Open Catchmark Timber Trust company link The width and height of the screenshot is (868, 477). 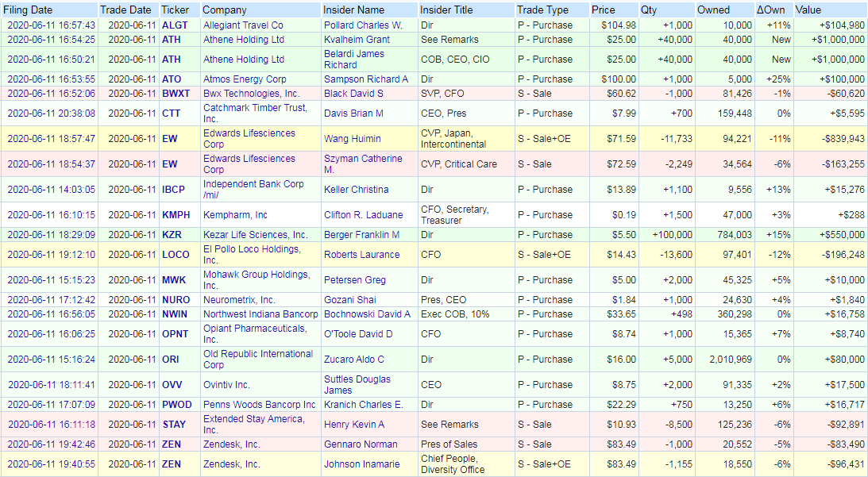tap(255, 113)
